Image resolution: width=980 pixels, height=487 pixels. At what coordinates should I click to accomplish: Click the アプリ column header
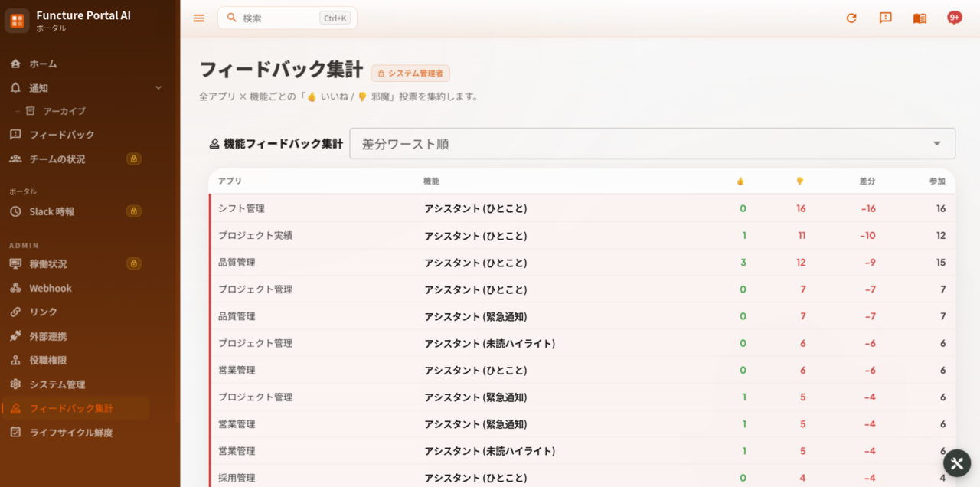pos(230,181)
